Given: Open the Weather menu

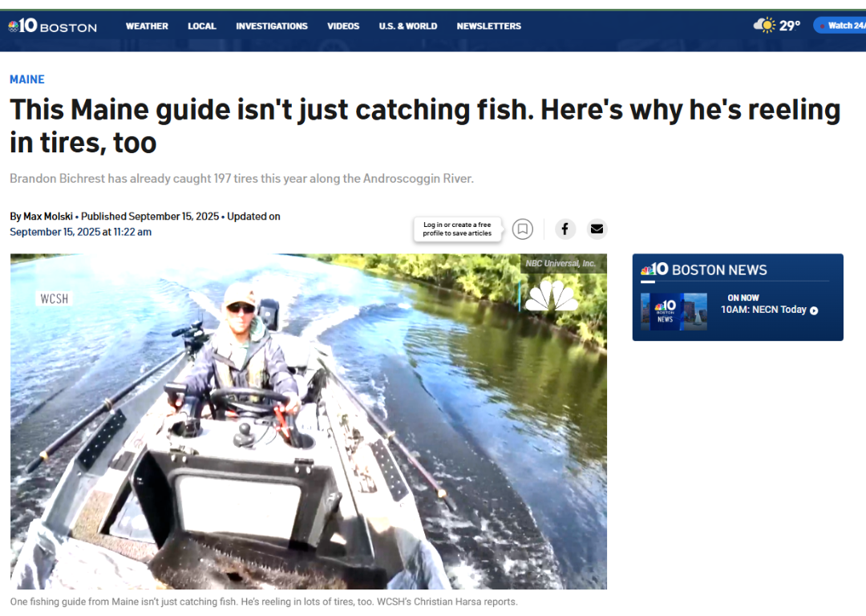Looking at the screenshot, I should click(147, 26).
